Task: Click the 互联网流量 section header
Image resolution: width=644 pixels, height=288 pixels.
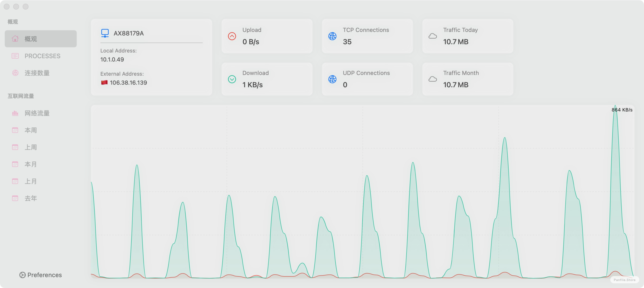Action: point(21,96)
